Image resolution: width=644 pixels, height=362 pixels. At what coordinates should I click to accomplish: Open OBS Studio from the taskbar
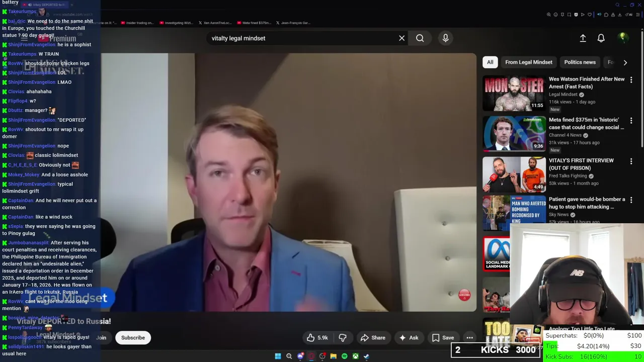323,356
